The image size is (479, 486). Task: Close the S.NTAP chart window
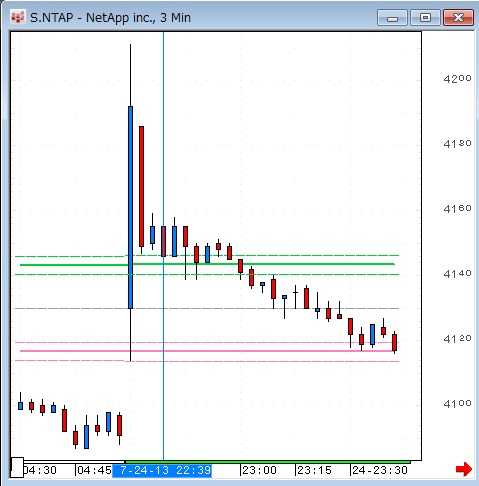(x=458, y=18)
